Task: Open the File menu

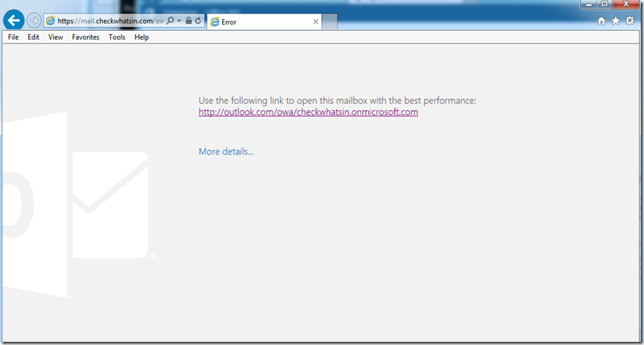Action: pos(13,37)
